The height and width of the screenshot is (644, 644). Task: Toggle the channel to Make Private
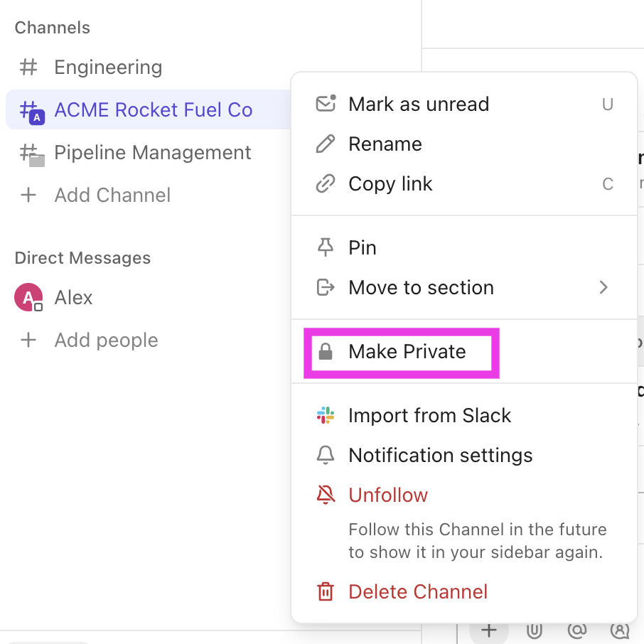click(407, 352)
